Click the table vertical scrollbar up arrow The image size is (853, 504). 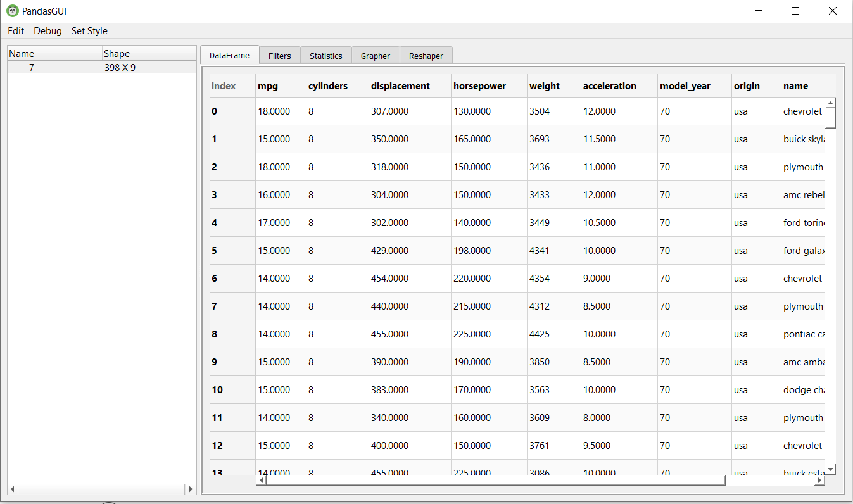(831, 103)
